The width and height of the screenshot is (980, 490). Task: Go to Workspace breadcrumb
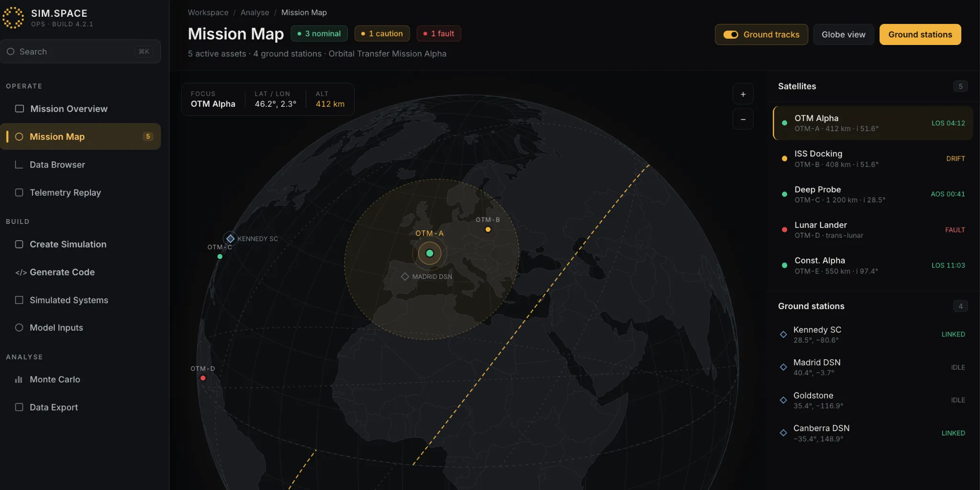tap(208, 12)
